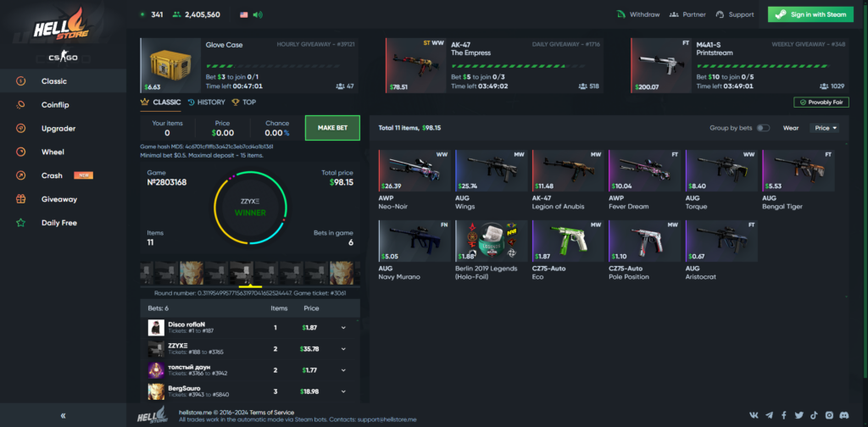
Task: Click the US flag language selector
Action: (243, 14)
